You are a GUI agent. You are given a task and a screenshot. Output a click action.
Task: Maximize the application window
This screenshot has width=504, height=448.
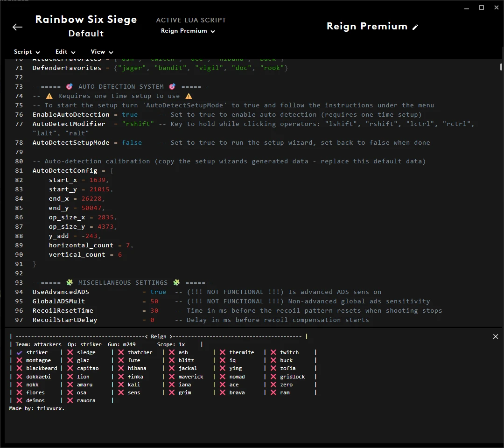[482, 7]
